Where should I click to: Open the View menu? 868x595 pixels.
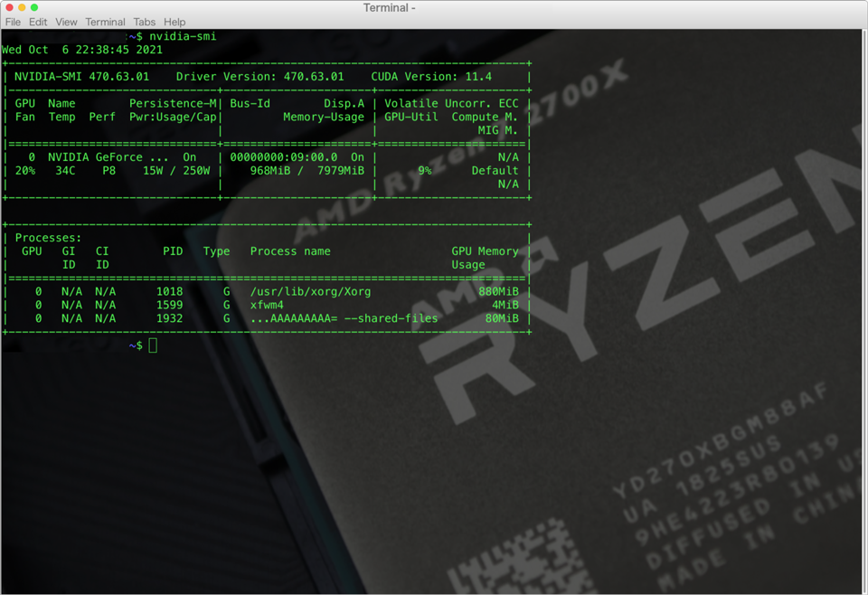(x=66, y=22)
